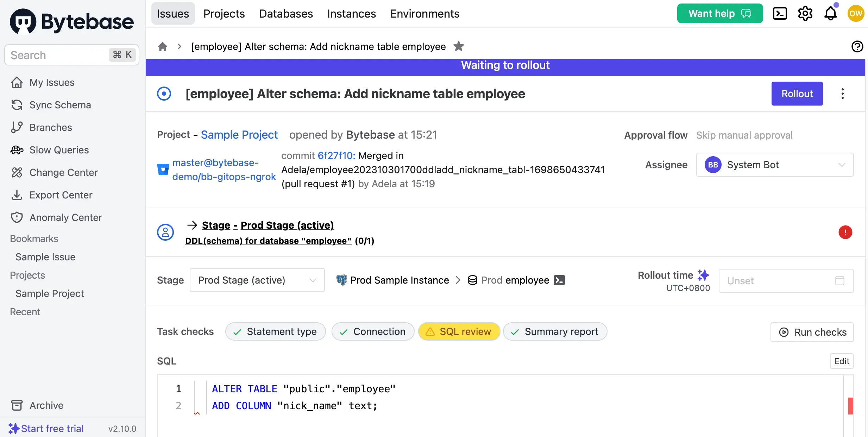The image size is (868, 437).
Task: Open the SQL editor terminal icon
Action: (780, 14)
